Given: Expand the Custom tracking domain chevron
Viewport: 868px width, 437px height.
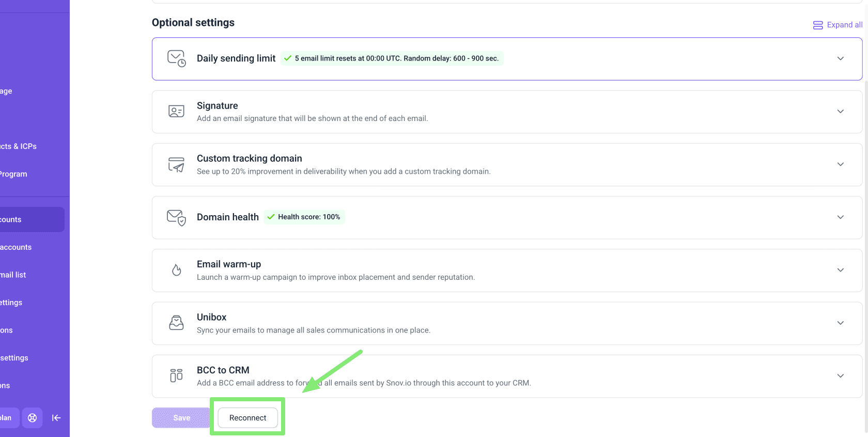Looking at the screenshot, I should (841, 164).
